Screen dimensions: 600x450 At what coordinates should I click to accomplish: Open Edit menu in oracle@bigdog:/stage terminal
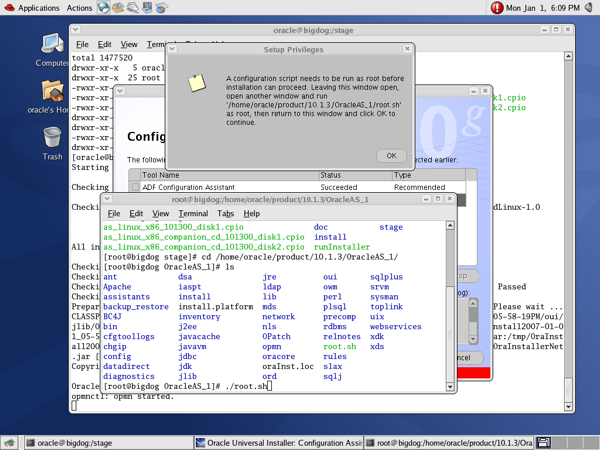(104, 44)
